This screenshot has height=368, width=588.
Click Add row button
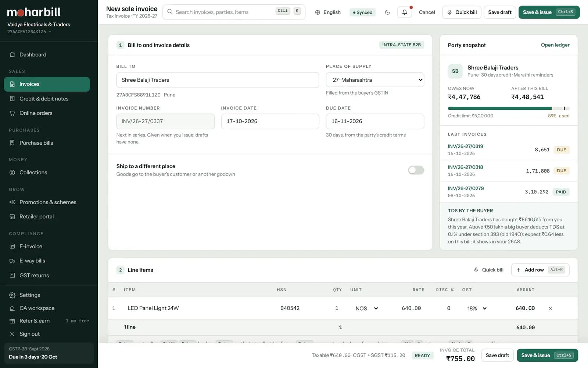point(540,270)
